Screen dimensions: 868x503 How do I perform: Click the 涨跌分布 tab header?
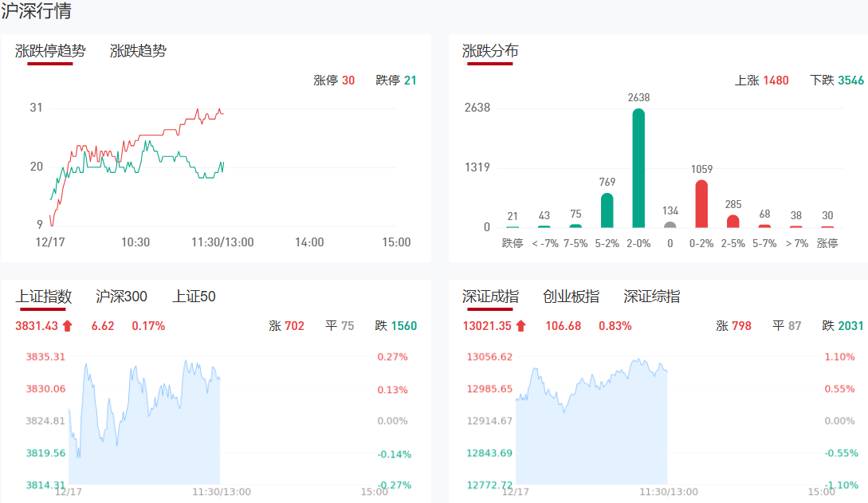tap(490, 51)
